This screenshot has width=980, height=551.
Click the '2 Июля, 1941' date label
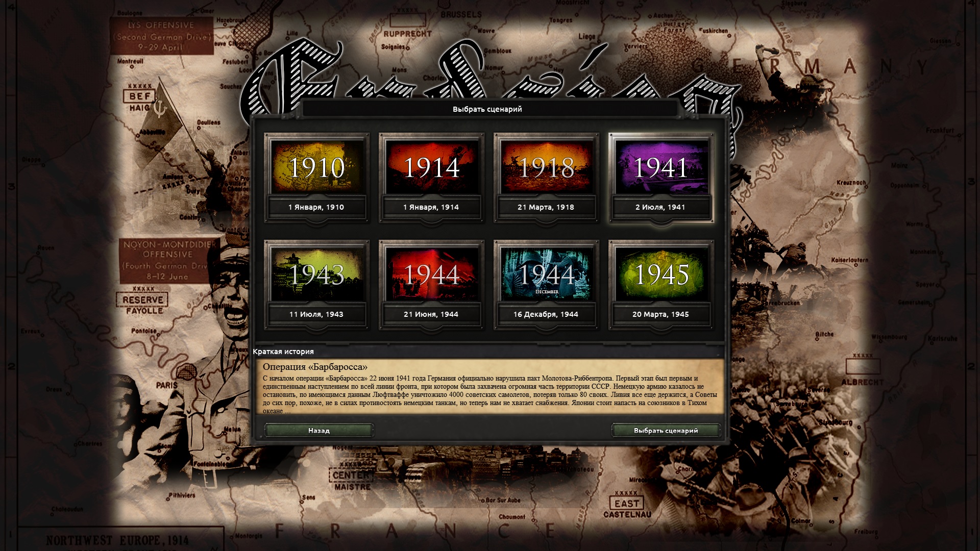point(660,207)
